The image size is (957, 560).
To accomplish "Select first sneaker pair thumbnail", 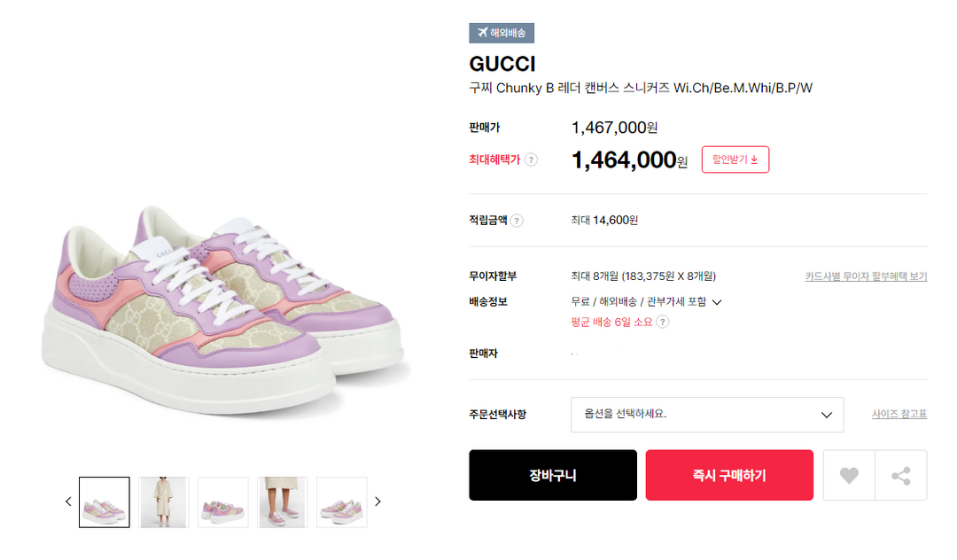I will (105, 502).
